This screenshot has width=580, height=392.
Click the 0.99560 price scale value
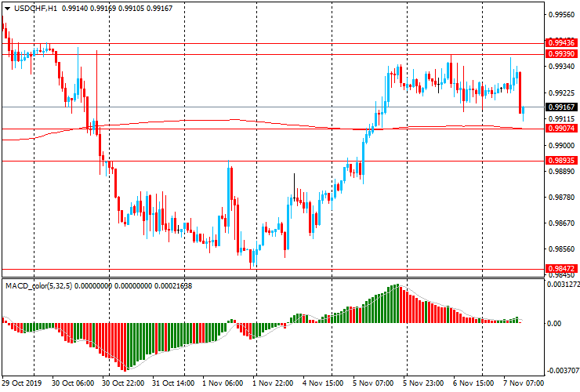pos(561,14)
